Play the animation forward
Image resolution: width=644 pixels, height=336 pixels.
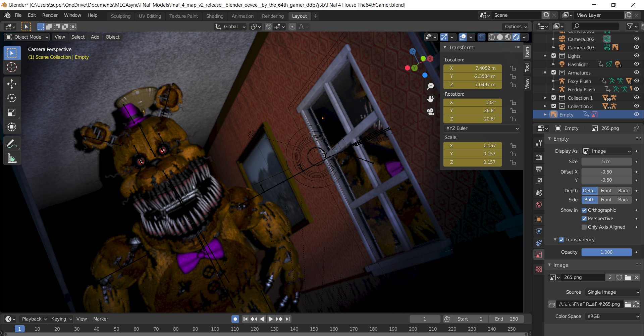[270, 319]
